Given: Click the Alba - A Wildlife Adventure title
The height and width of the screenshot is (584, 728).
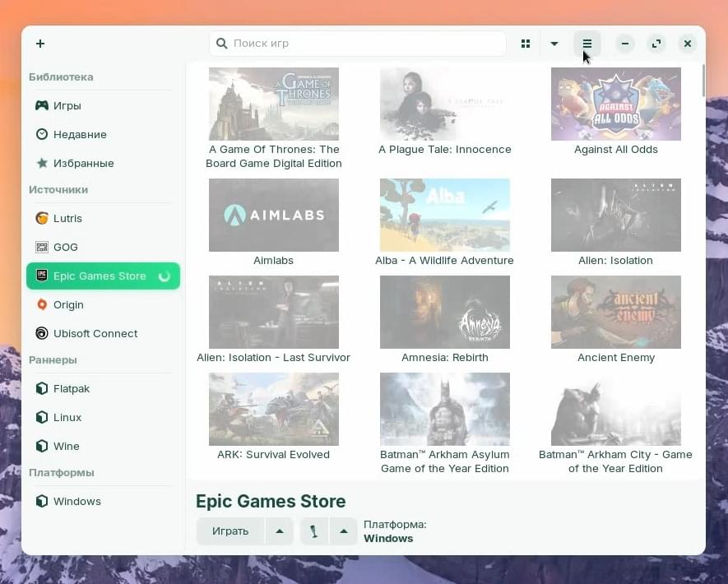Looking at the screenshot, I should pos(445,261).
